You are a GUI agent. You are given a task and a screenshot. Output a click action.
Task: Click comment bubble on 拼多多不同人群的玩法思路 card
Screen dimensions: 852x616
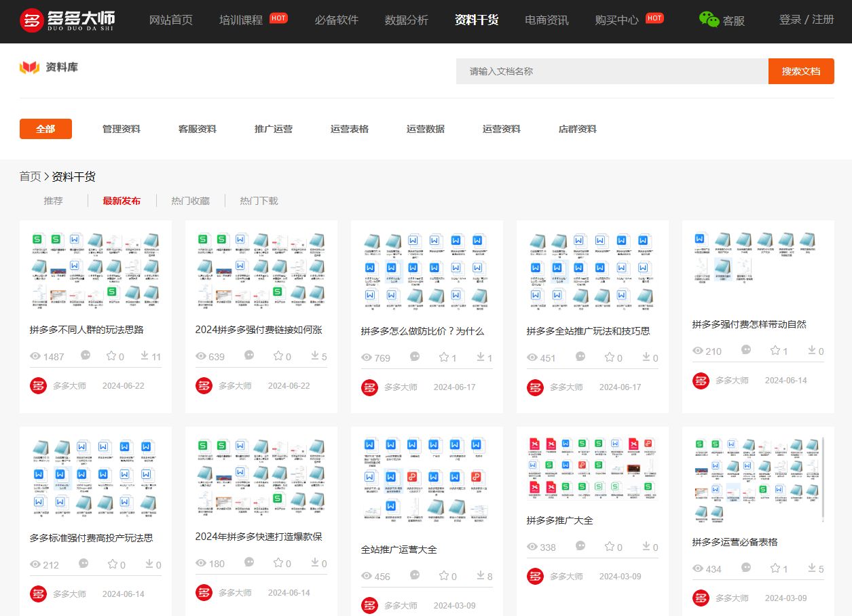pyautogui.click(x=86, y=355)
